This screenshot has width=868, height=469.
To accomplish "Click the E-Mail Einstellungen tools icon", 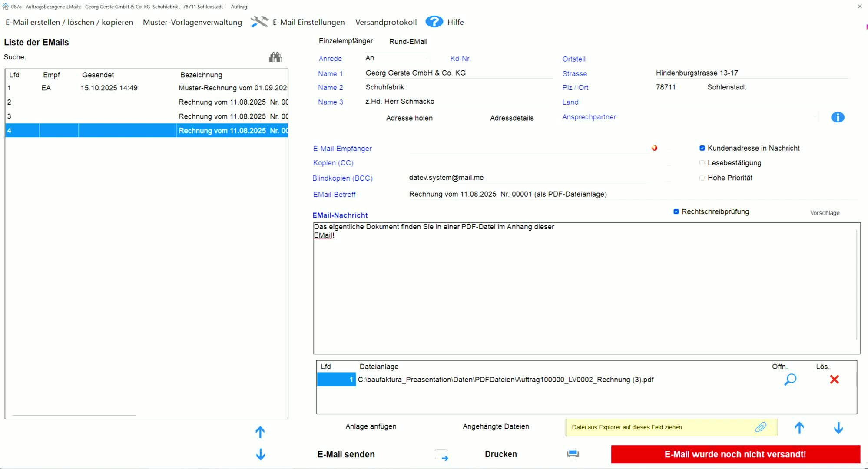I will pyautogui.click(x=259, y=22).
